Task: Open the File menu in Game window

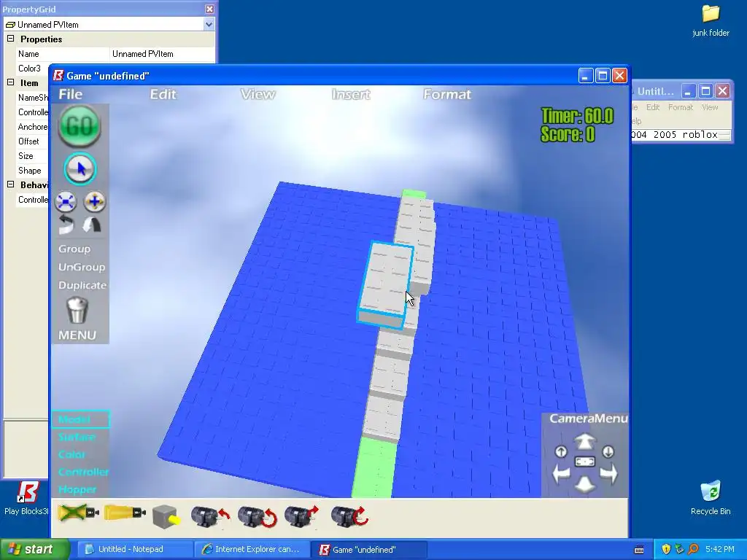Action: point(71,94)
